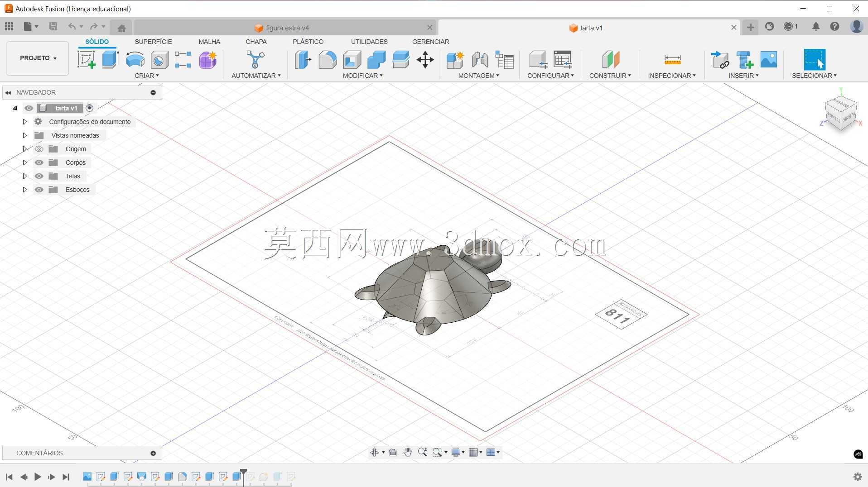Hide the Esboços folder
Image resolution: width=868 pixels, height=487 pixels.
[39, 190]
